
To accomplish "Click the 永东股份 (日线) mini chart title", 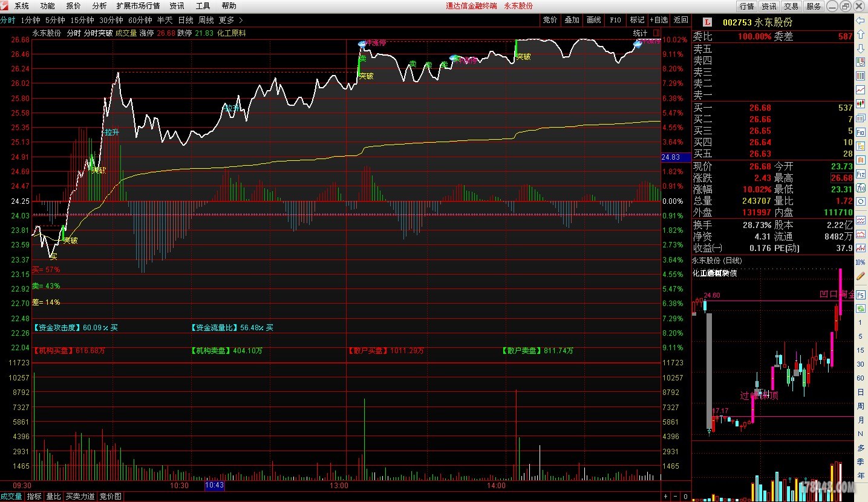I will 717,261.
